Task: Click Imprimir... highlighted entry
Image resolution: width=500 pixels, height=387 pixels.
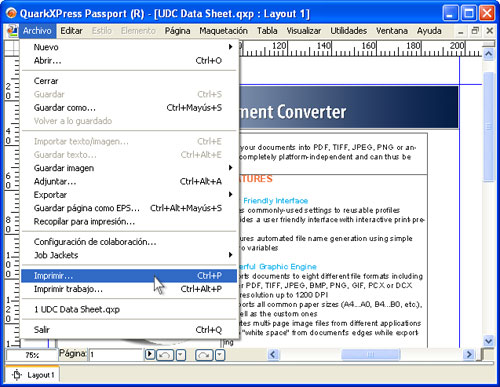Action: (129, 276)
